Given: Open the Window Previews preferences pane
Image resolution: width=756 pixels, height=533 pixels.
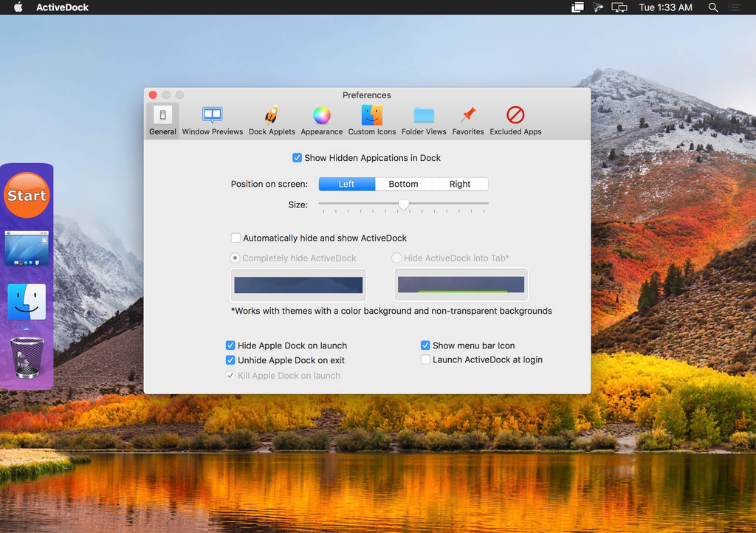Looking at the screenshot, I should [212, 120].
